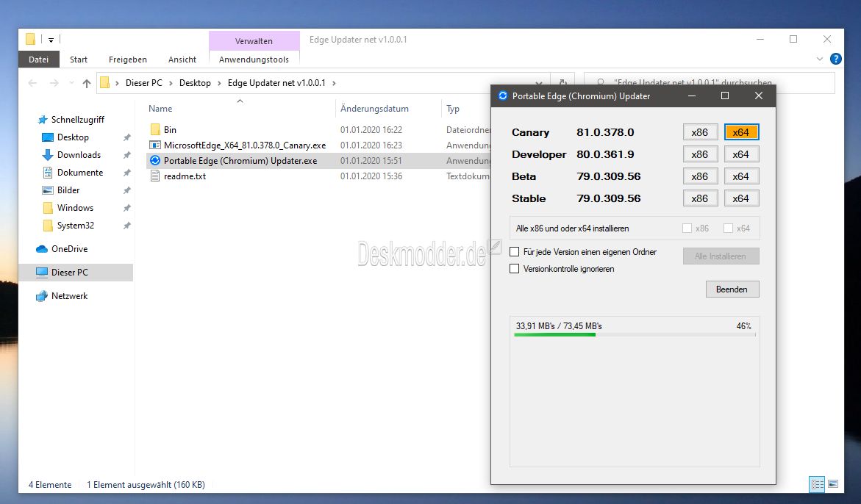861x504 pixels.
Task: Click the Explorer search box
Action: click(x=710, y=83)
